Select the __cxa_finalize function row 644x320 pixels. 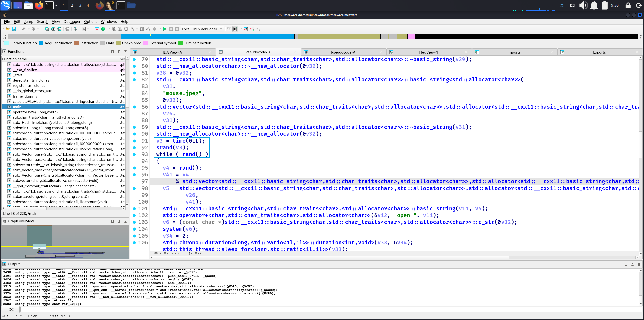pyautogui.click(x=63, y=70)
